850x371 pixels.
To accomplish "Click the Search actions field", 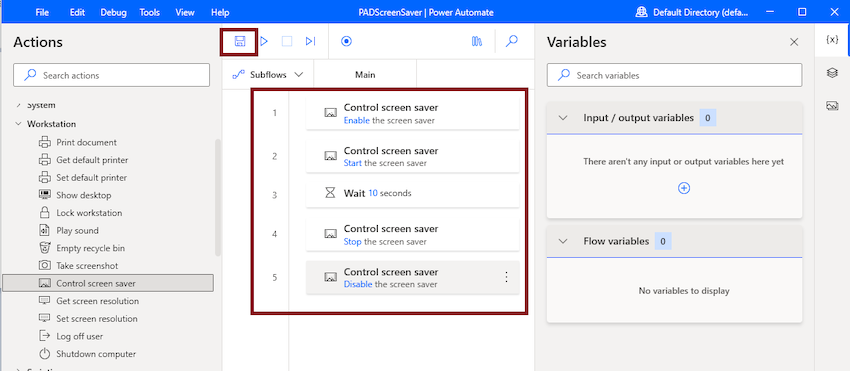I will (111, 75).
